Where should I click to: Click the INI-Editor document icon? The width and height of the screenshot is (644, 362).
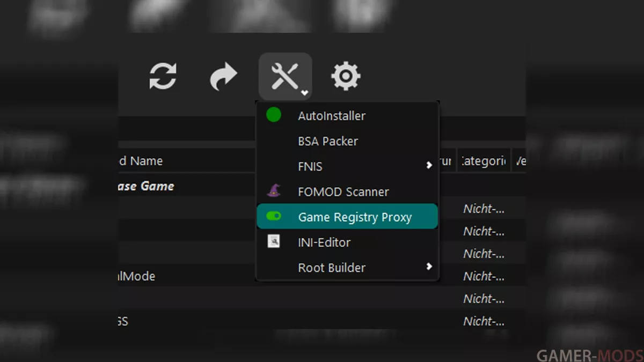click(x=274, y=242)
